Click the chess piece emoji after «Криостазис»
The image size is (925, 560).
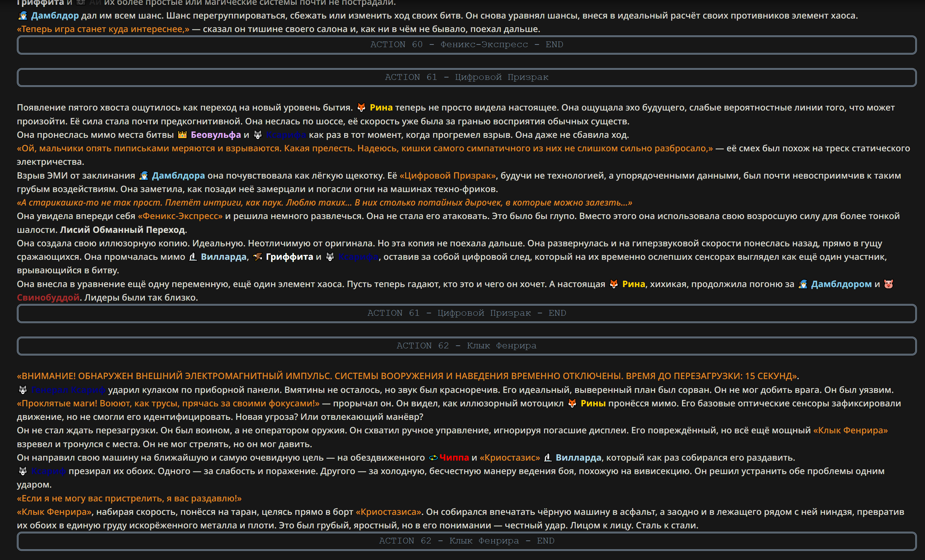tap(548, 458)
